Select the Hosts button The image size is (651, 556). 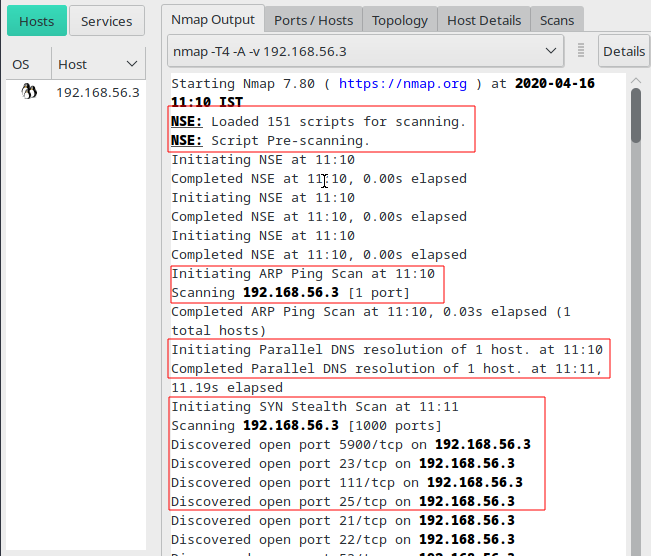pyautogui.click(x=37, y=21)
